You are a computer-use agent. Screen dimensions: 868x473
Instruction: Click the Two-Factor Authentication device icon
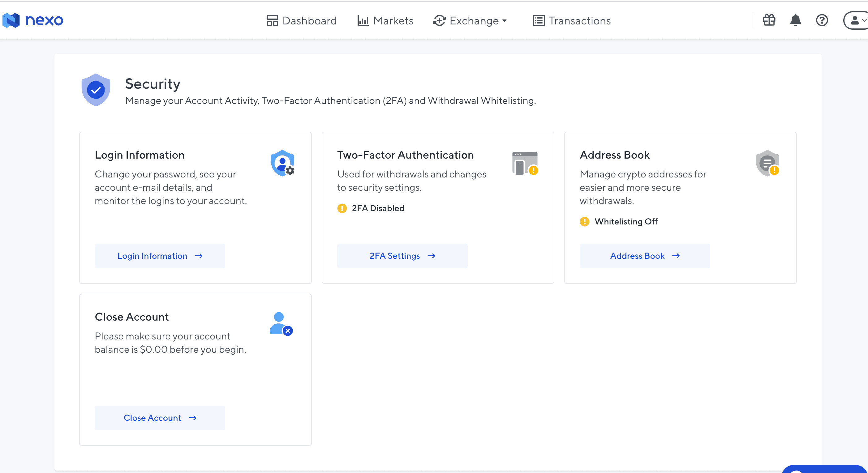tap(525, 163)
